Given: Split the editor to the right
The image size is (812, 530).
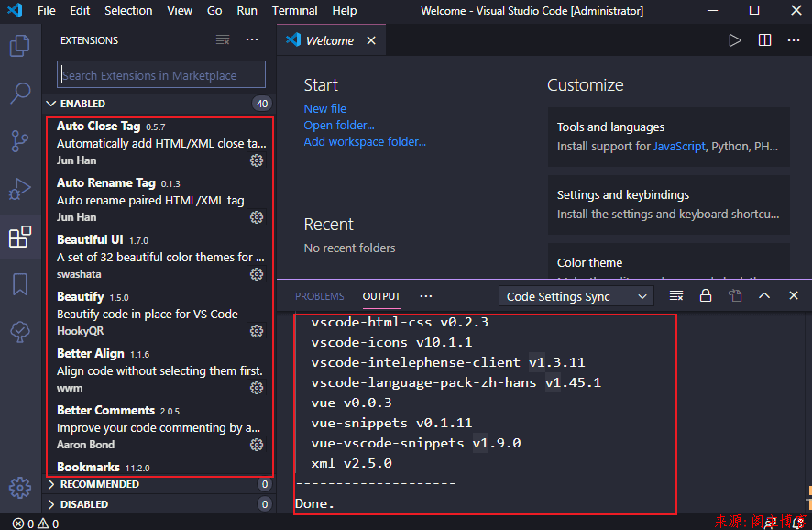Looking at the screenshot, I should 764,40.
